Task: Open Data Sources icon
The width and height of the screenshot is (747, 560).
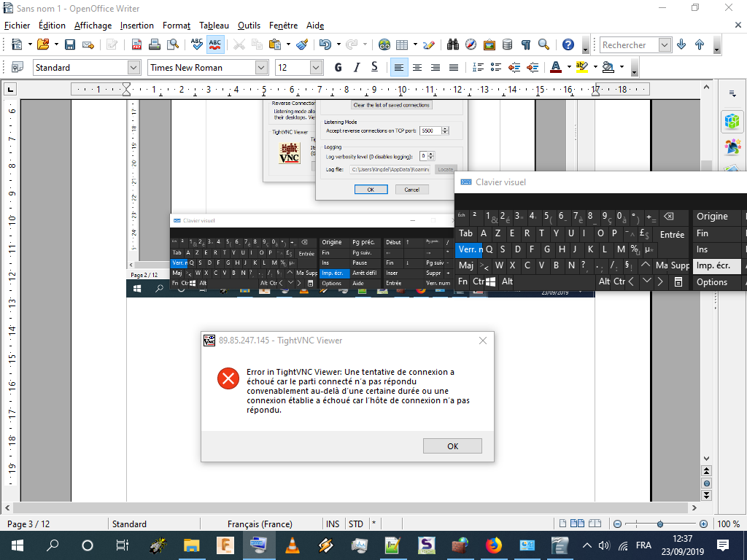Action: click(x=508, y=44)
